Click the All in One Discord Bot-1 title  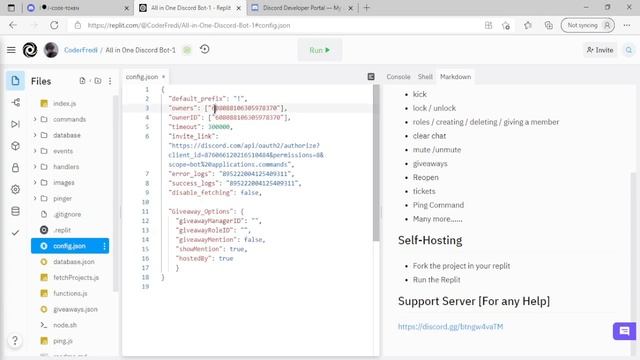(140, 50)
